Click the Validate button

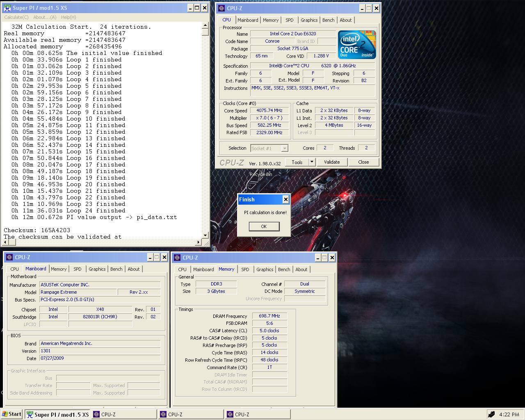(332, 162)
